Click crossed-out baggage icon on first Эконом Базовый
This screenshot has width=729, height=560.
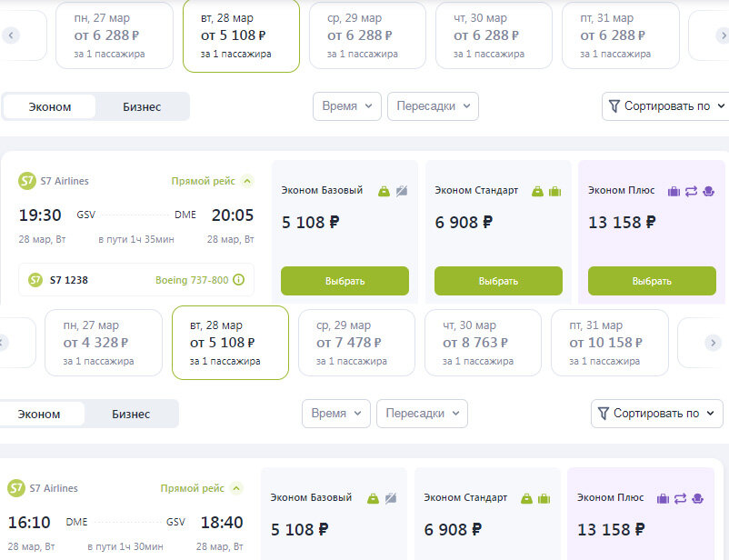(x=401, y=191)
